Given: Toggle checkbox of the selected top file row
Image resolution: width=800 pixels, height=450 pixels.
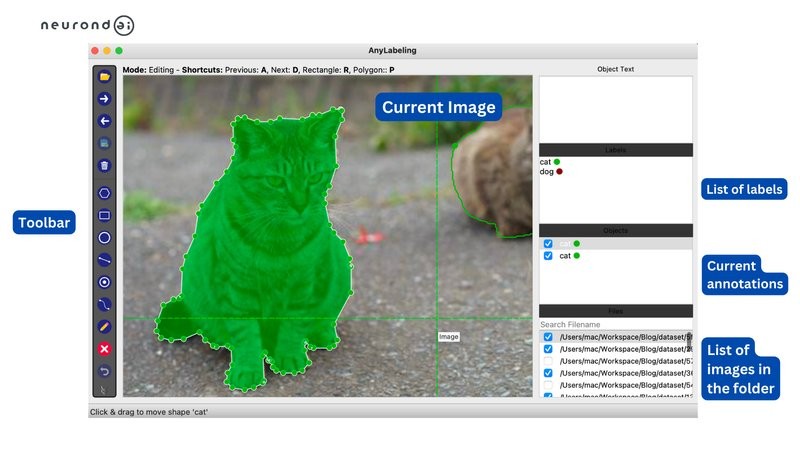Looking at the screenshot, I should 548,337.
